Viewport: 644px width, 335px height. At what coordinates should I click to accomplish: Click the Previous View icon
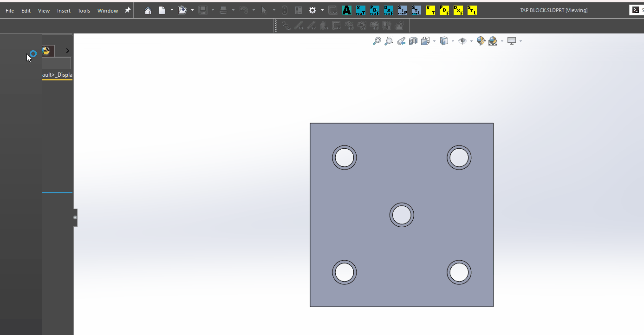(401, 41)
